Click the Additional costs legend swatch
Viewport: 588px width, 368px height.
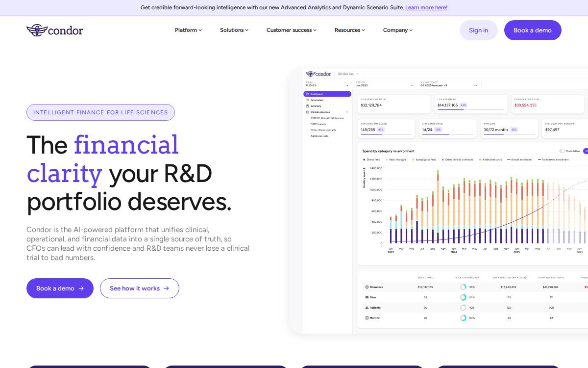tap(480, 159)
